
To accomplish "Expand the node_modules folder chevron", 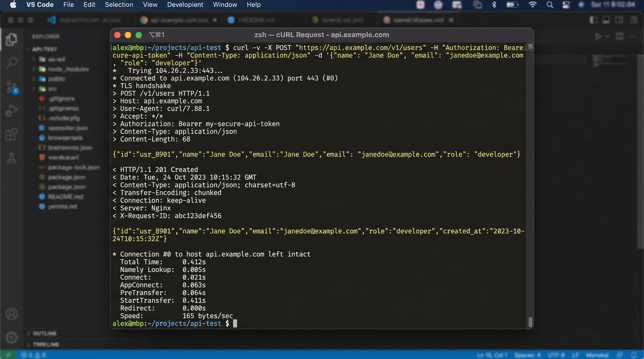I will 34,69.
